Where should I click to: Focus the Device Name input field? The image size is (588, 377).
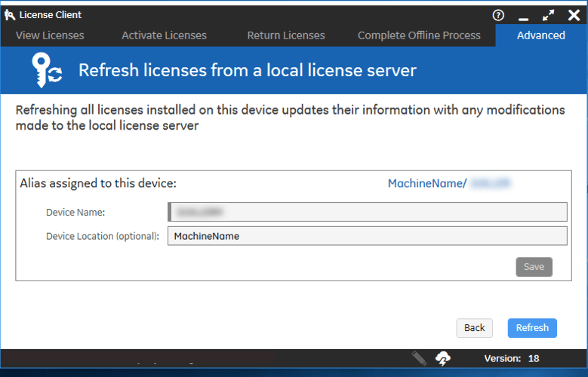pyautogui.click(x=368, y=212)
